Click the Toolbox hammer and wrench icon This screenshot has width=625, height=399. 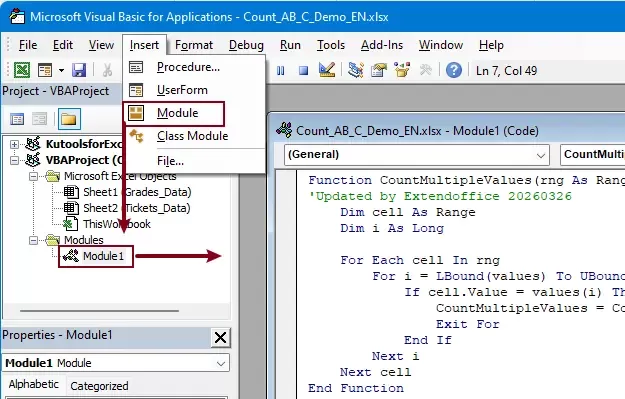426,70
